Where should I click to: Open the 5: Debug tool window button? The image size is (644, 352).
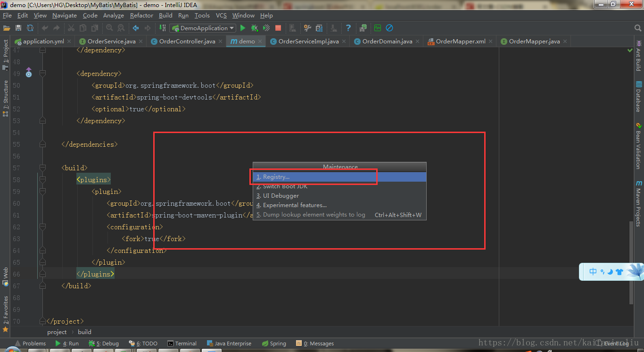[x=104, y=344]
